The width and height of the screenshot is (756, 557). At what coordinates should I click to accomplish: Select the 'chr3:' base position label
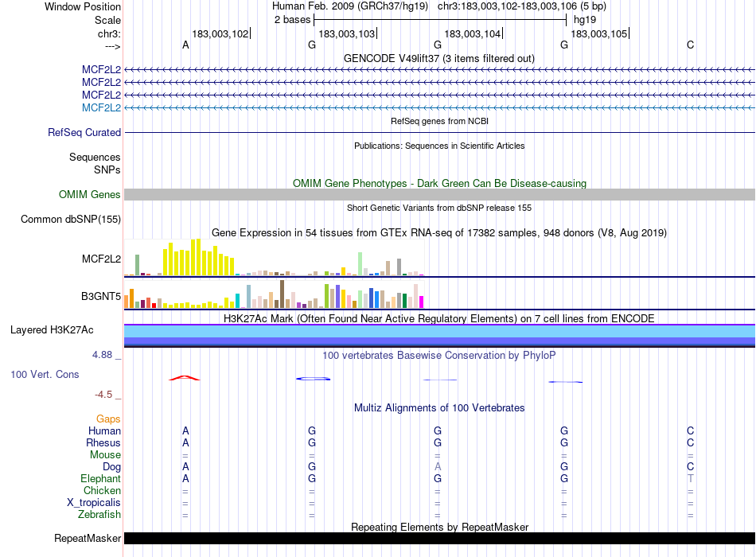[x=109, y=33]
